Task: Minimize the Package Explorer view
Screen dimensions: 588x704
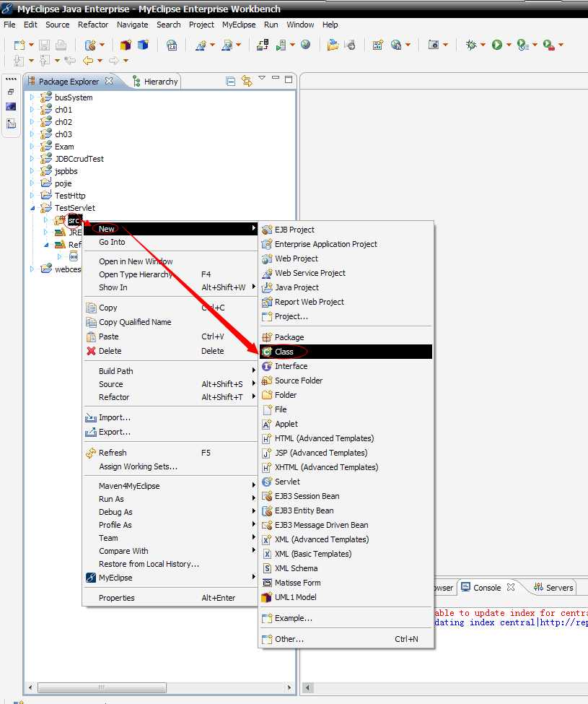Action: coord(276,78)
